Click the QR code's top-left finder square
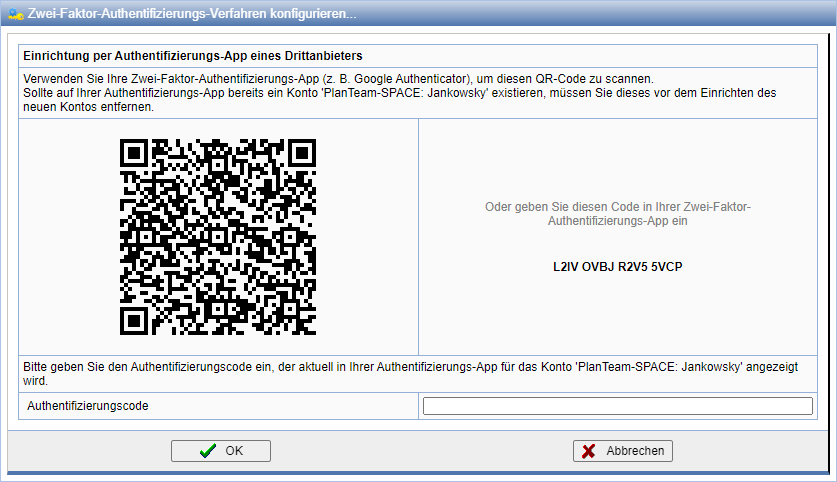 137,155
